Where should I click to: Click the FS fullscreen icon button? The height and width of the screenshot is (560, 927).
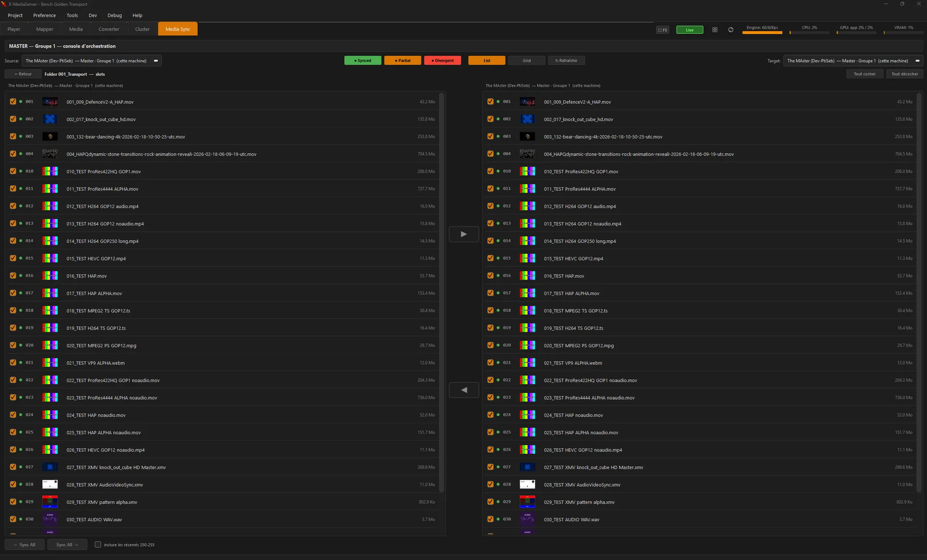pos(662,30)
